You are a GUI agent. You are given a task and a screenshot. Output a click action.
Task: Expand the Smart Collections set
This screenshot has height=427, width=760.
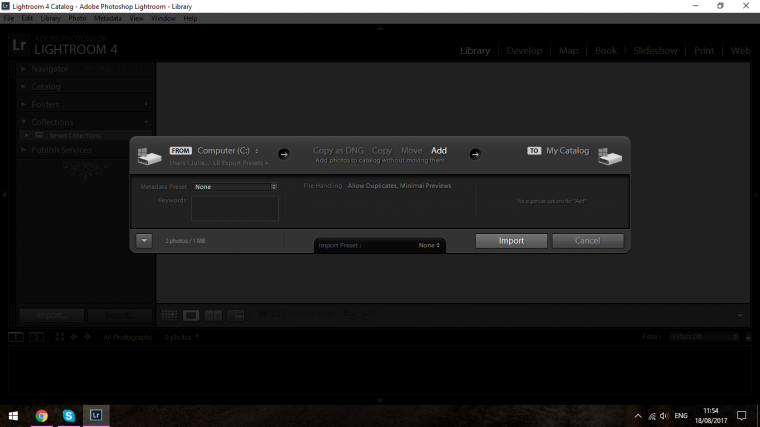point(27,136)
